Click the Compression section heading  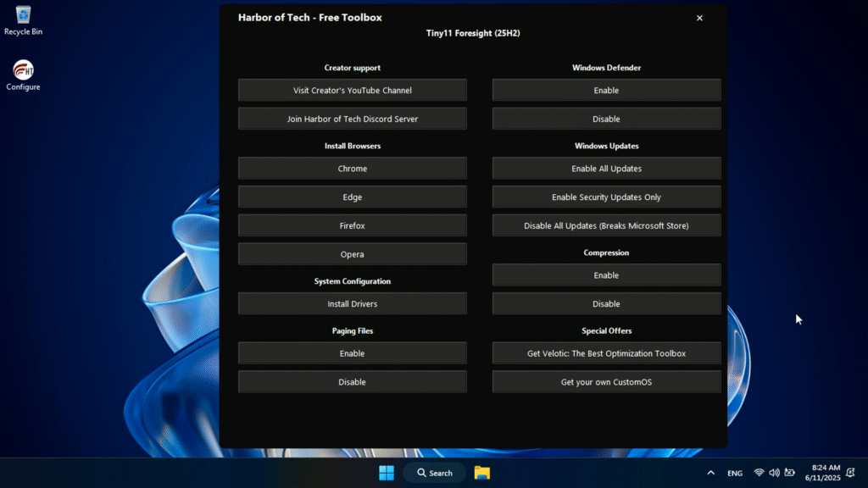pos(607,252)
